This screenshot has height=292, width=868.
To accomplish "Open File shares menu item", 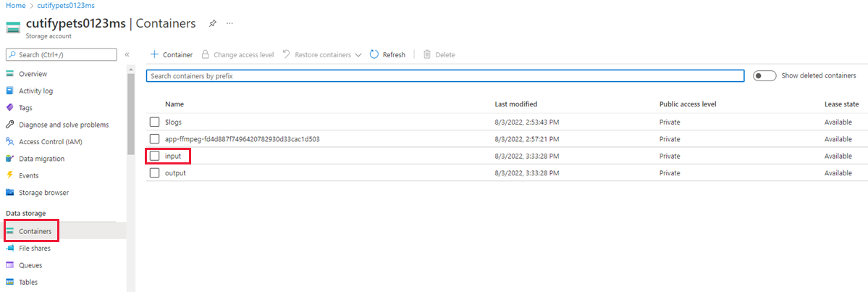I will [34, 249].
